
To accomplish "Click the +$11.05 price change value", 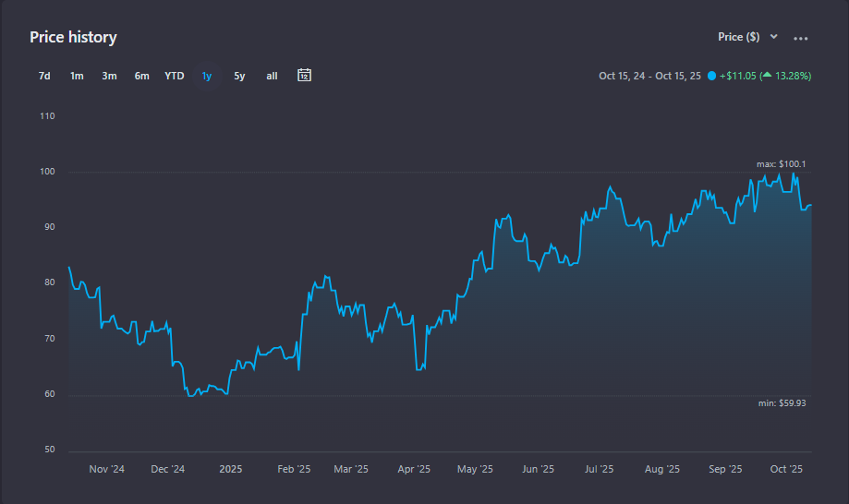I will coord(737,76).
